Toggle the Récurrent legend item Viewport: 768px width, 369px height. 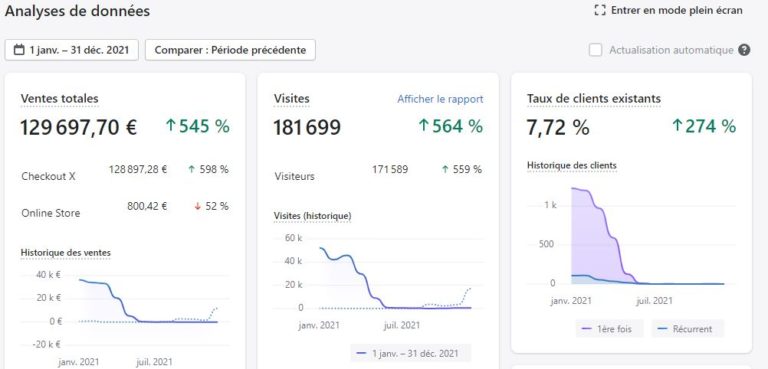pyautogui.click(x=688, y=329)
